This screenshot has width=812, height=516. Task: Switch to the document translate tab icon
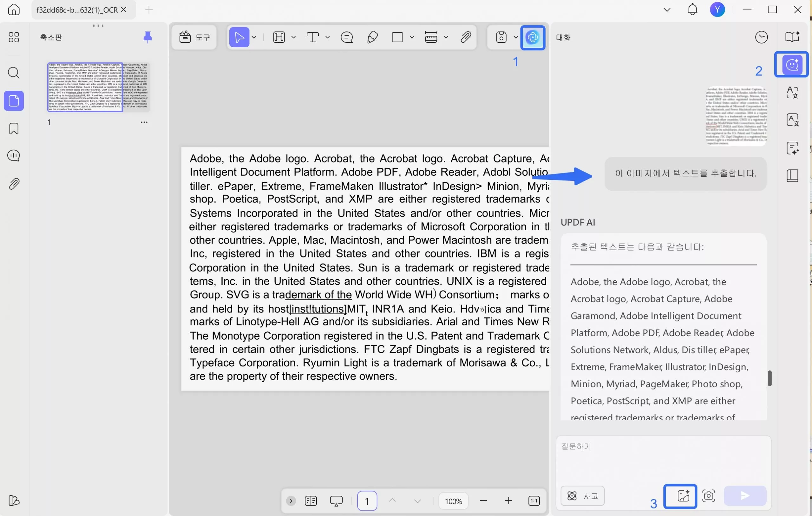coord(792,120)
